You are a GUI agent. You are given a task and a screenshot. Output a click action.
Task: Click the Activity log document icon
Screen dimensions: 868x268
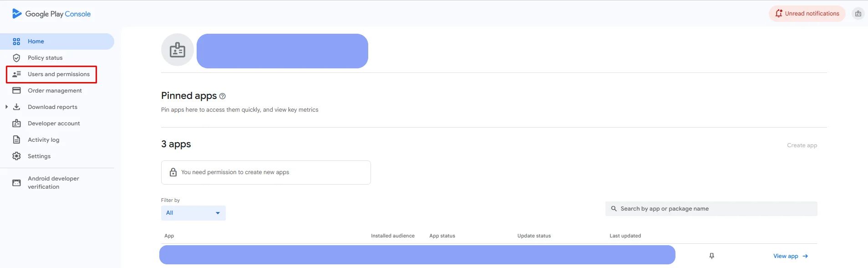click(x=16, y=140)
